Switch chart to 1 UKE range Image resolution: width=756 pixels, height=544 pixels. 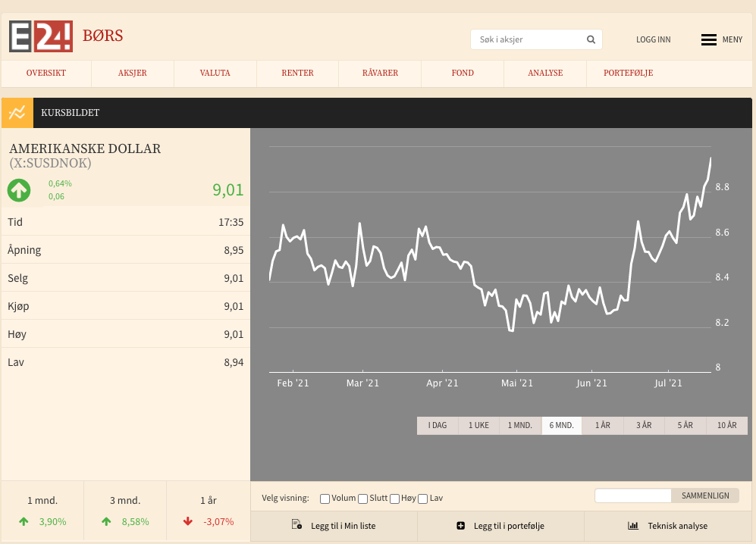pyautogui.click(x=478, y=426)
